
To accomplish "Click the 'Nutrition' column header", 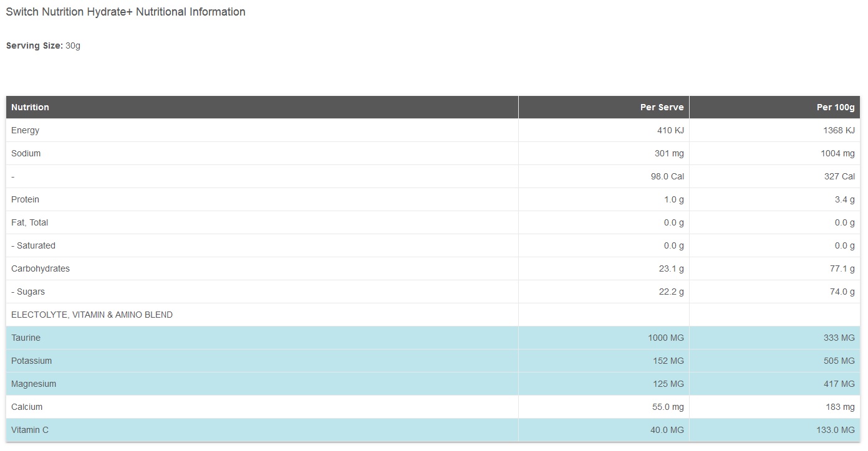I will pos(30,107).
